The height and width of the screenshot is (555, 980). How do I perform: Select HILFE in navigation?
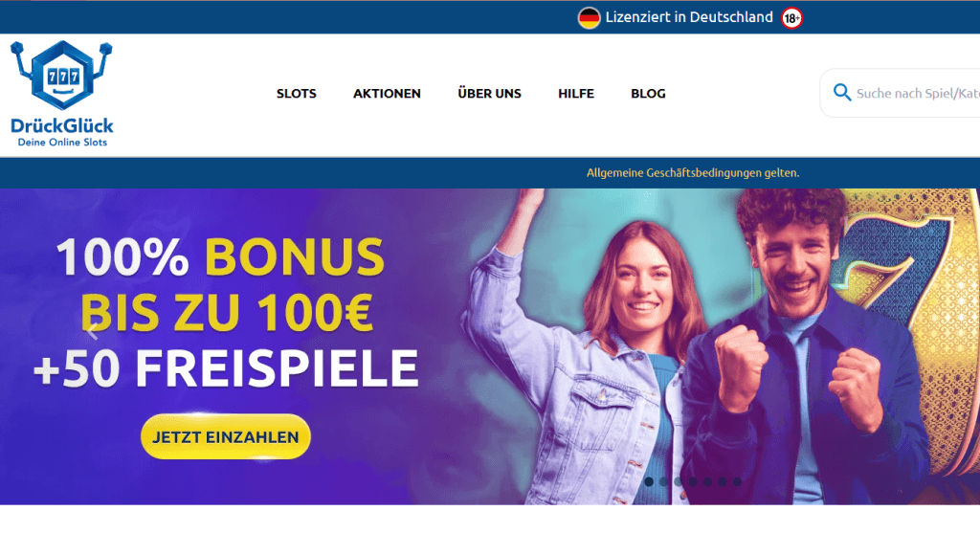coord(575,94)
